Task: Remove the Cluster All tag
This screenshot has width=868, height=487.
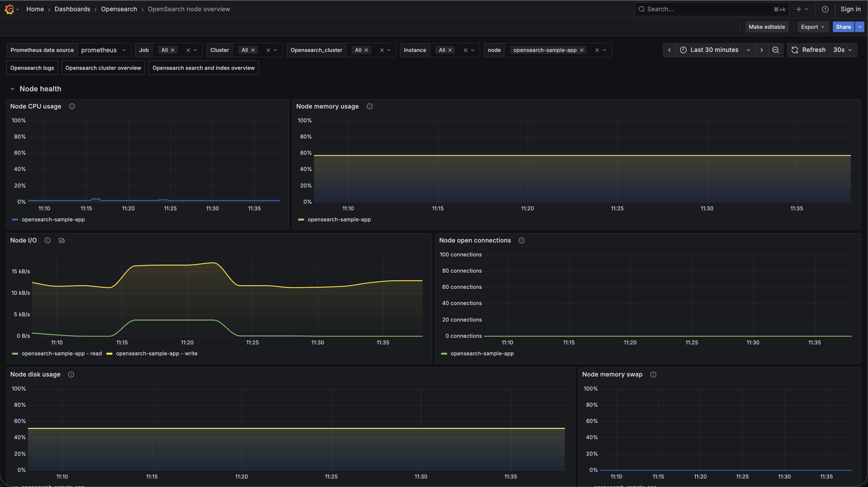Action: tap(253, 50)
